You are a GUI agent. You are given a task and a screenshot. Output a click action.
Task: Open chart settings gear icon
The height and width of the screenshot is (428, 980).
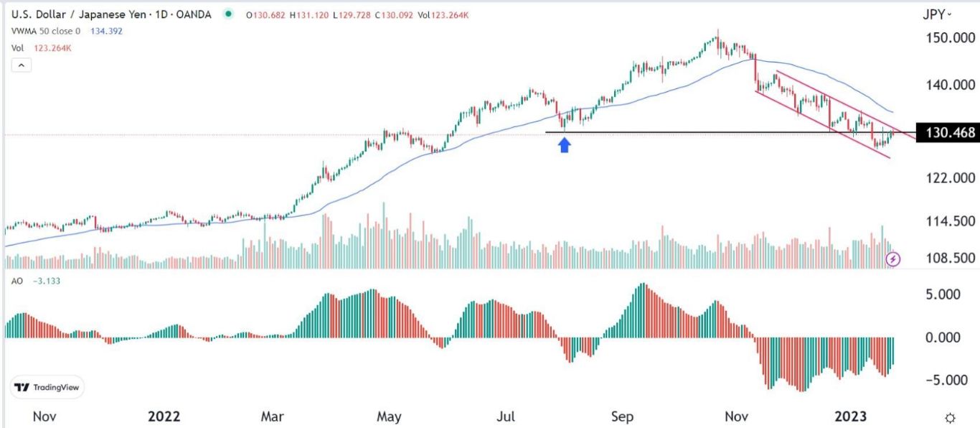pos(950,417)
